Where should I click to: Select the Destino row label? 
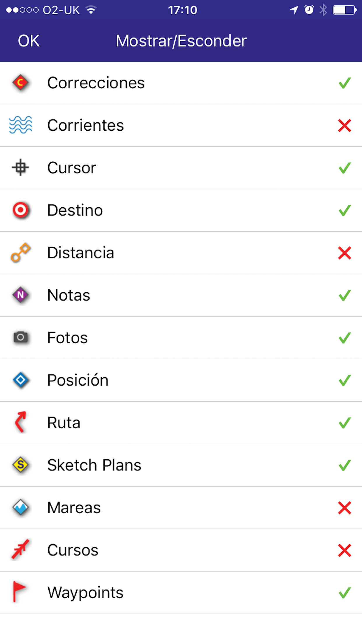(75, 210)
